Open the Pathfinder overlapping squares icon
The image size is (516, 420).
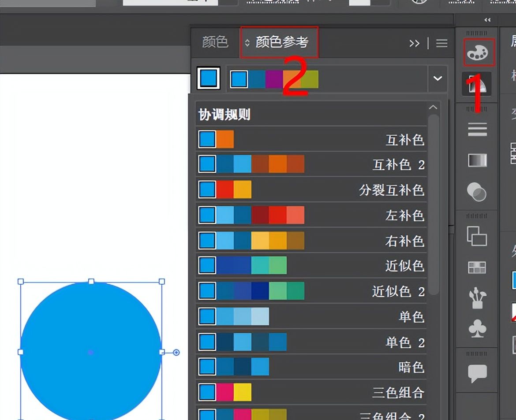point(477,236)
